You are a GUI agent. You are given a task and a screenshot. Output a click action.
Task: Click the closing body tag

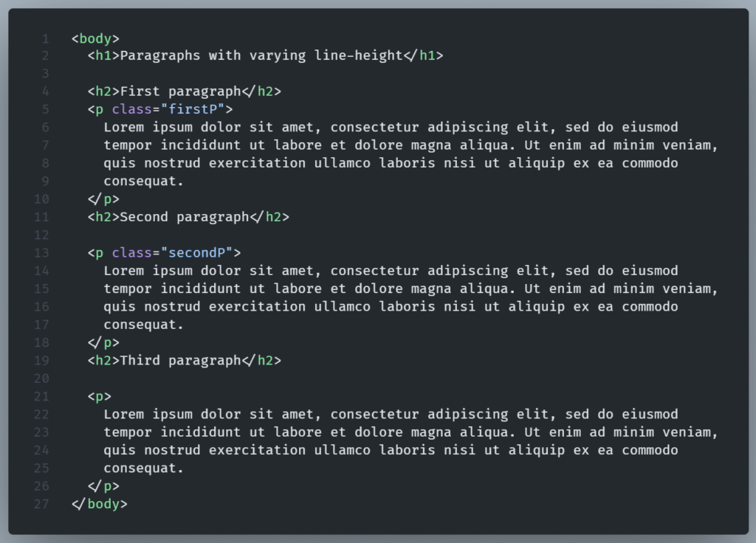(x=100, y=505)
